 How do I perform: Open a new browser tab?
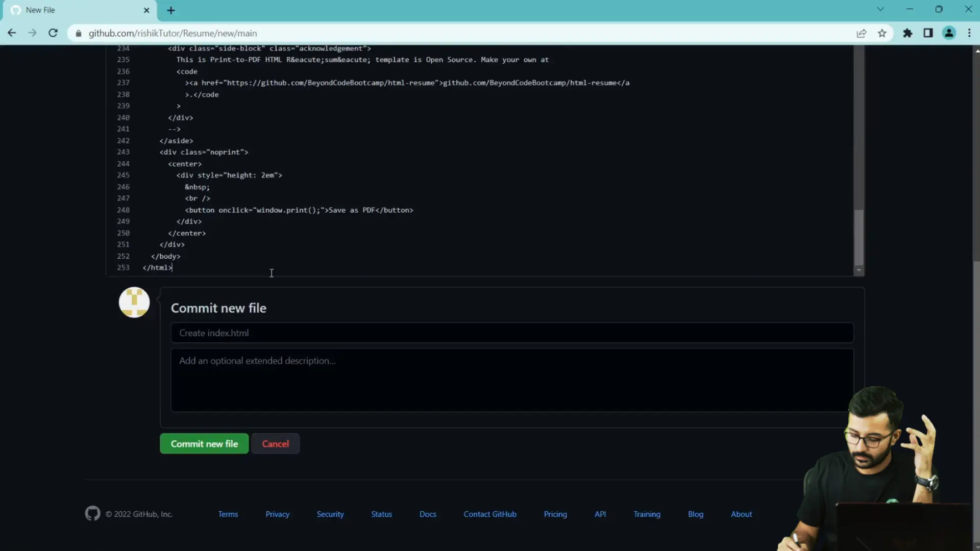pos(171,10)
